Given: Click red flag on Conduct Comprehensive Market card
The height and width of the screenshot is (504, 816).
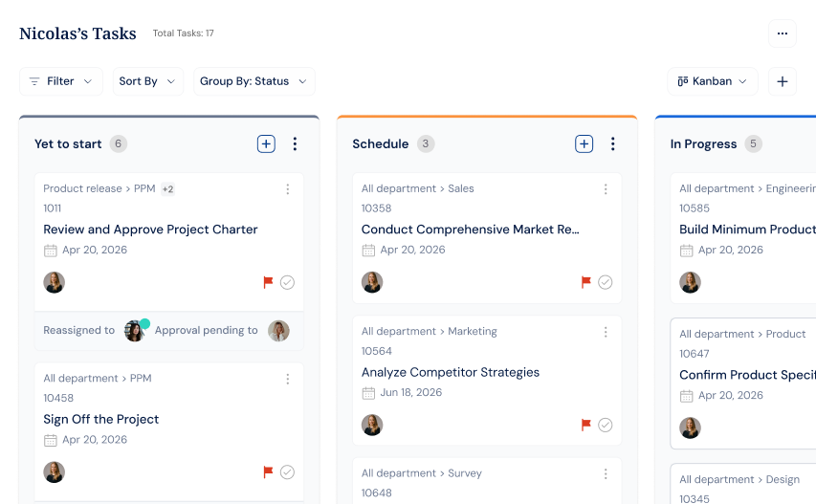Looking at the screenshot, I should pyautogui.click(x=586, y=282).
